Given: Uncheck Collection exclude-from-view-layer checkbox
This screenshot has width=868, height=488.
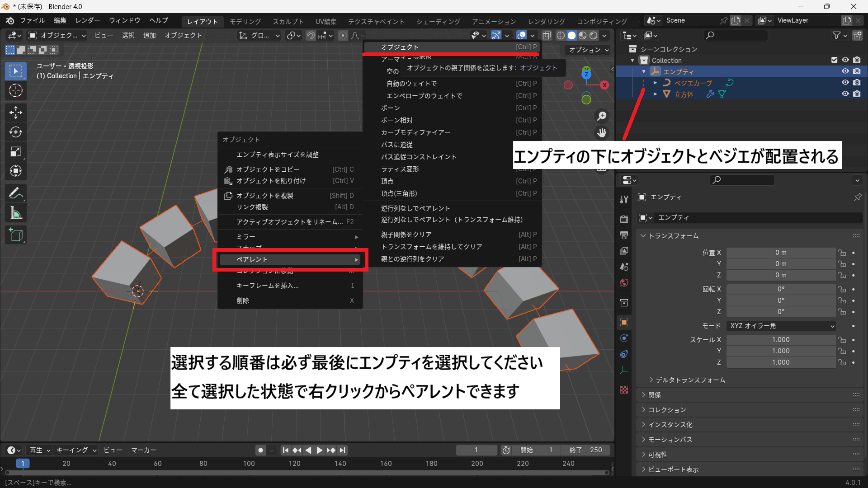Looking at the screenshot, I should pos(834,60).
